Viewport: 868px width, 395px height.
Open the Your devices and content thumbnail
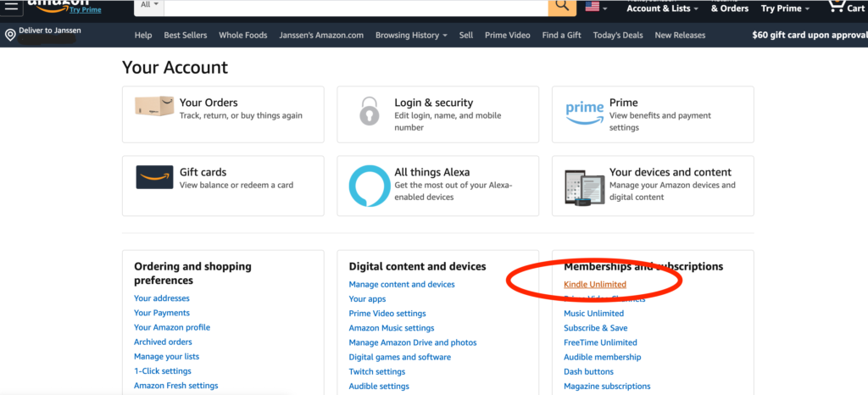584,187
